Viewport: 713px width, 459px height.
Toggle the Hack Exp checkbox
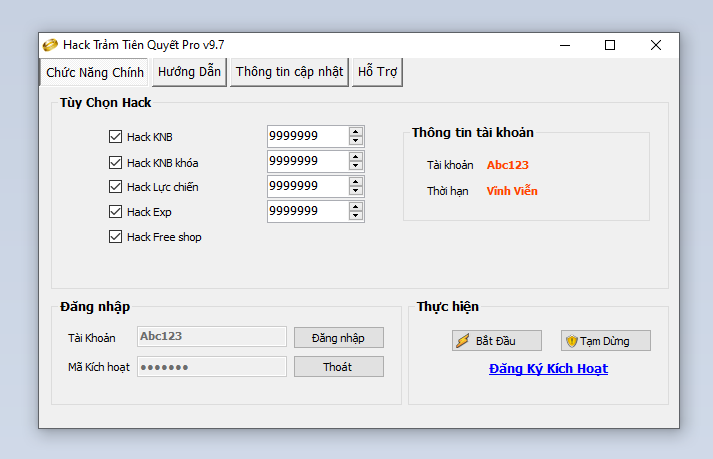[x=115, y=212]
